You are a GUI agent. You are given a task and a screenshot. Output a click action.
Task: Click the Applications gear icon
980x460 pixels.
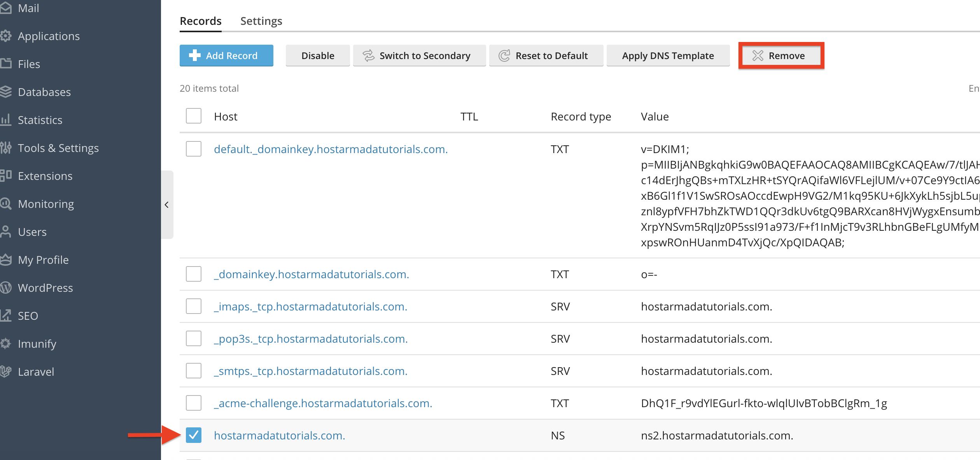pyautogui.click(x=5, y=36)
